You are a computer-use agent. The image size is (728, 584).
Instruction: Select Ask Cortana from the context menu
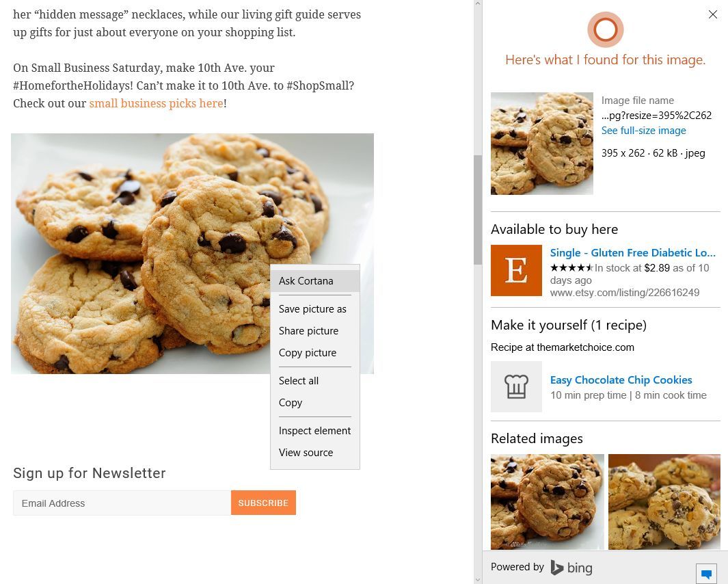click(306, 280)
